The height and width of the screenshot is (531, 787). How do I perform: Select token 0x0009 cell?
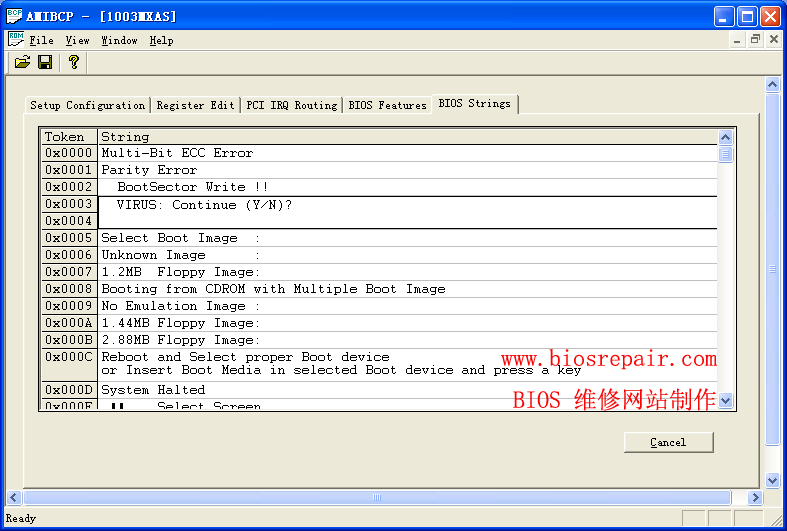pos(69,306)
